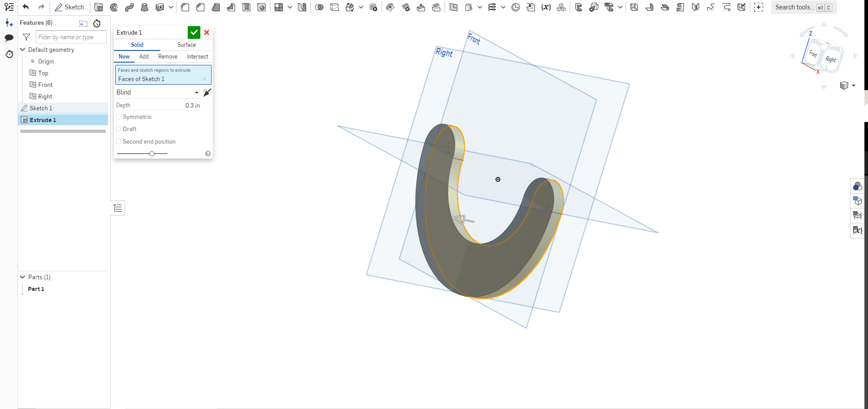Select the Thicken tool
This screenshot has width=868, height=409.
[x=159, y=7]
